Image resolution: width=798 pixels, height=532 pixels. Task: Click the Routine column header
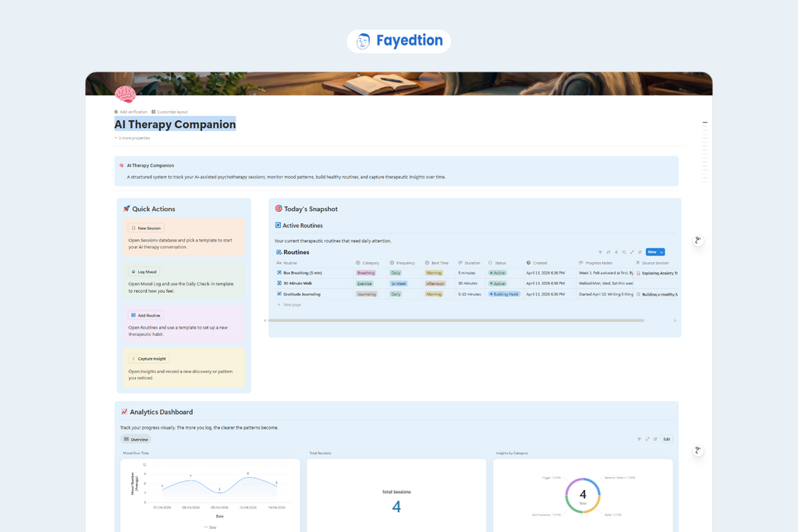287,263
